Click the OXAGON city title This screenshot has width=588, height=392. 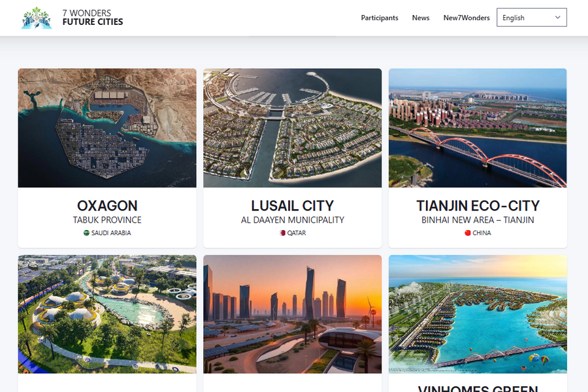pyautogui.click(x=107, y=206)
